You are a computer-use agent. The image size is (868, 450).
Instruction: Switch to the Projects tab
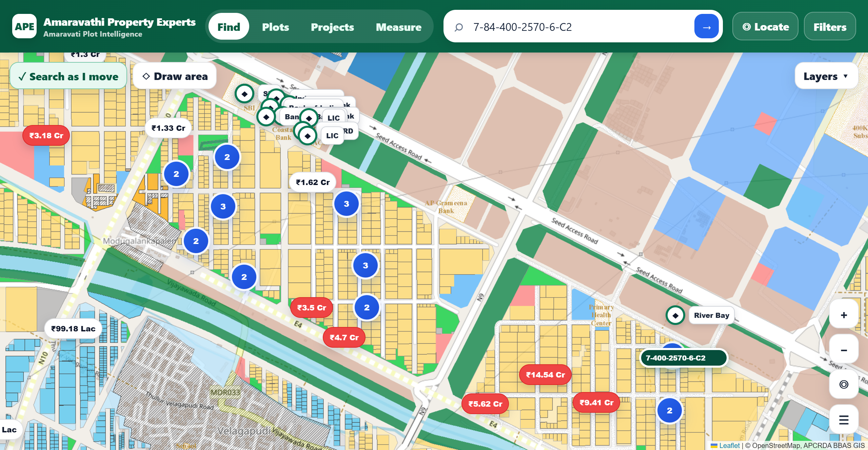(333, 27)
